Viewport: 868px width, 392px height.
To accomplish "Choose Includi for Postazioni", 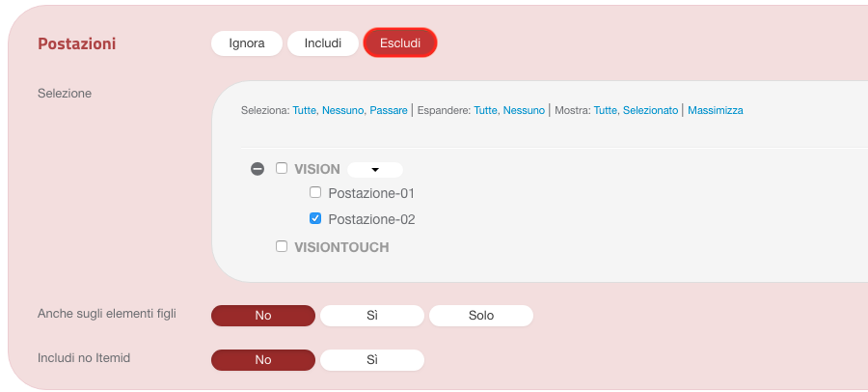I will 323,43.
